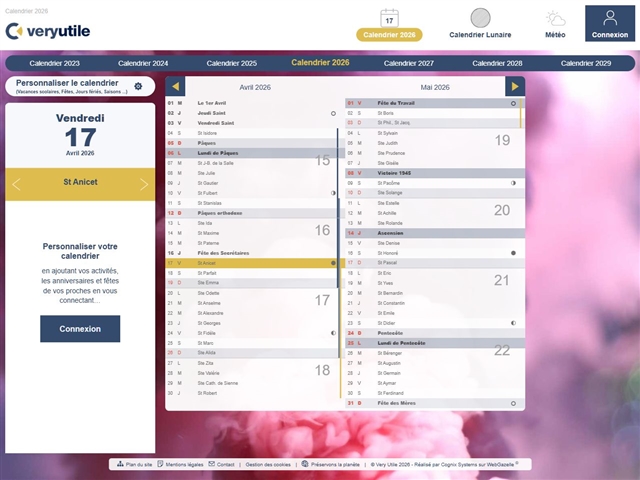This screenshot has height=480, width=640.
Task: Click the new moon icon on 16 St Honoré
Action: click(513, 253)
